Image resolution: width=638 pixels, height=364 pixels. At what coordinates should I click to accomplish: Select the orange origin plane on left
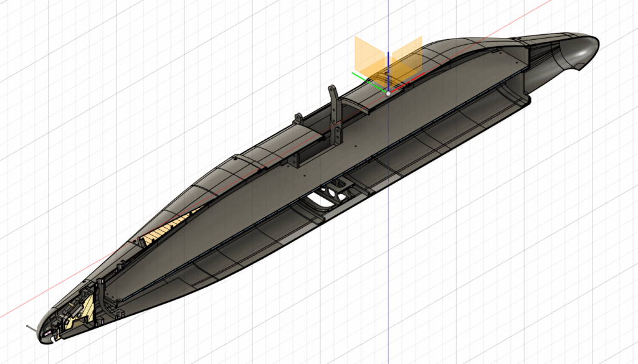pos(368,58)
